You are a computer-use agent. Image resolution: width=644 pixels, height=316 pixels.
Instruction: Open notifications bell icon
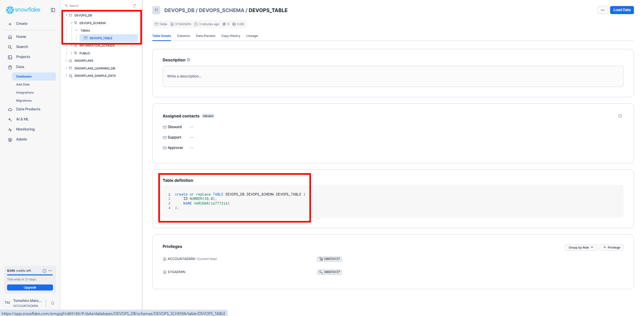(x=53, y=303)
